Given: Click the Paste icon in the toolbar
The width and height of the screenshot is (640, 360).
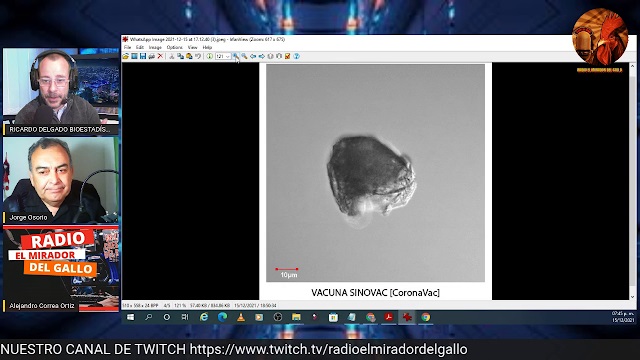Looking at the screenshot, I should [x=189, y=56].
